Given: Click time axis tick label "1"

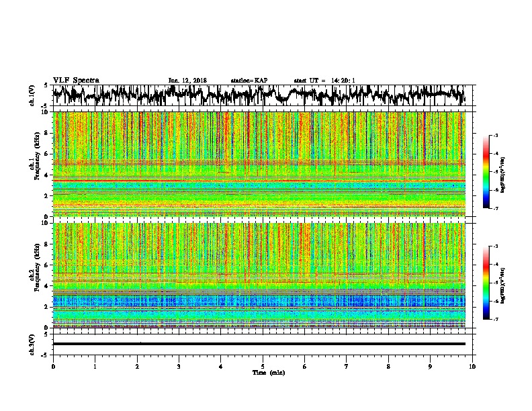Looking at the screenshot, I should (x=95, y=367).
